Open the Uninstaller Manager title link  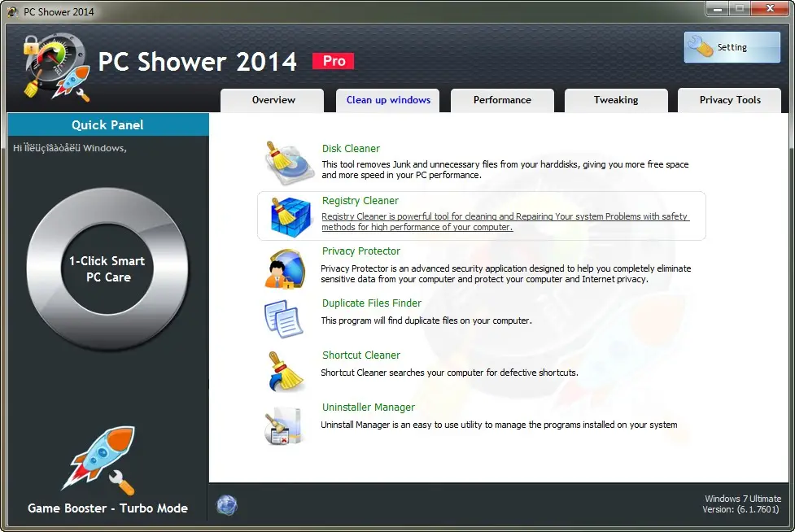click(368, 408)
